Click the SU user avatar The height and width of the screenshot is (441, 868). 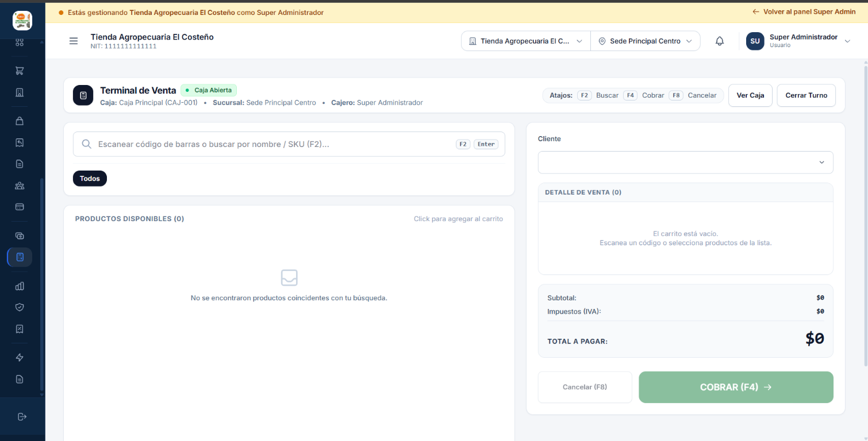click(755, 41)
